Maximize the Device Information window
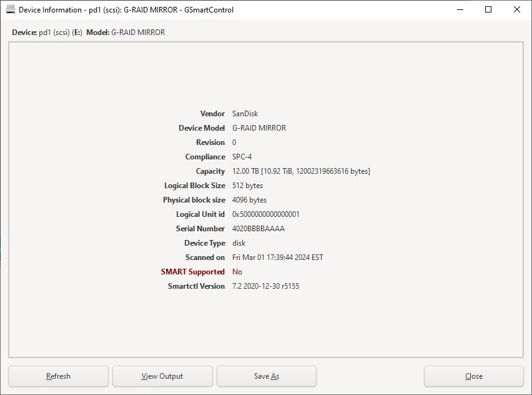This screenshot has width=532, height=395. click(488, 9)
